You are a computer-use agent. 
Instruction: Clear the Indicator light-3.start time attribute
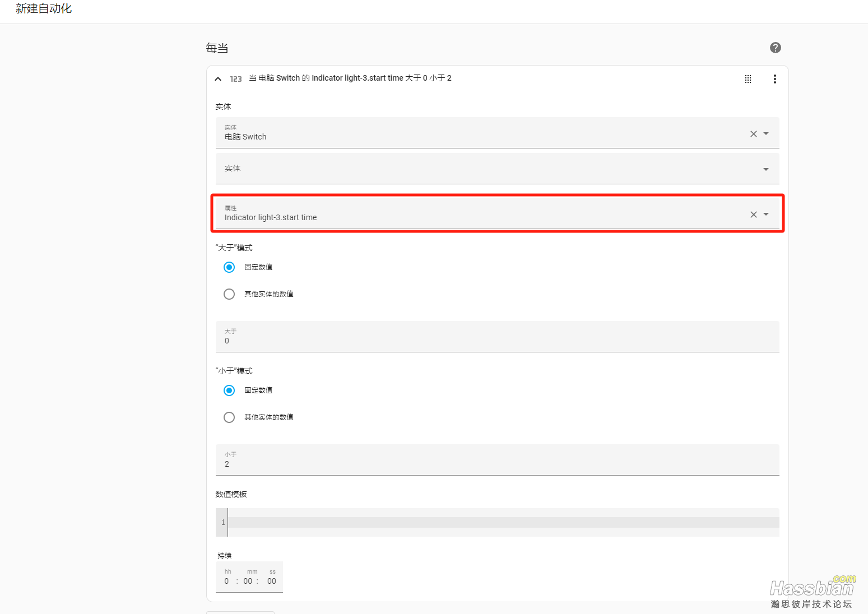click(x=753, y=215)
